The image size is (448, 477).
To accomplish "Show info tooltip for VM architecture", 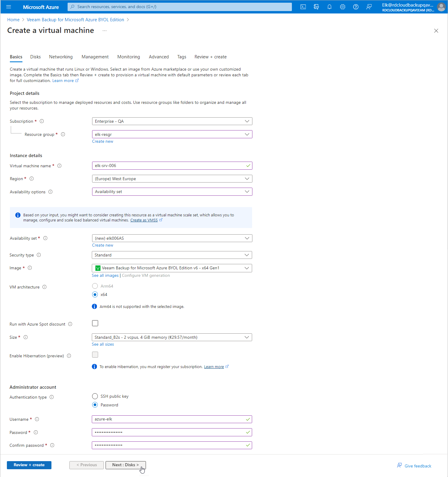I will pos(44,287).
